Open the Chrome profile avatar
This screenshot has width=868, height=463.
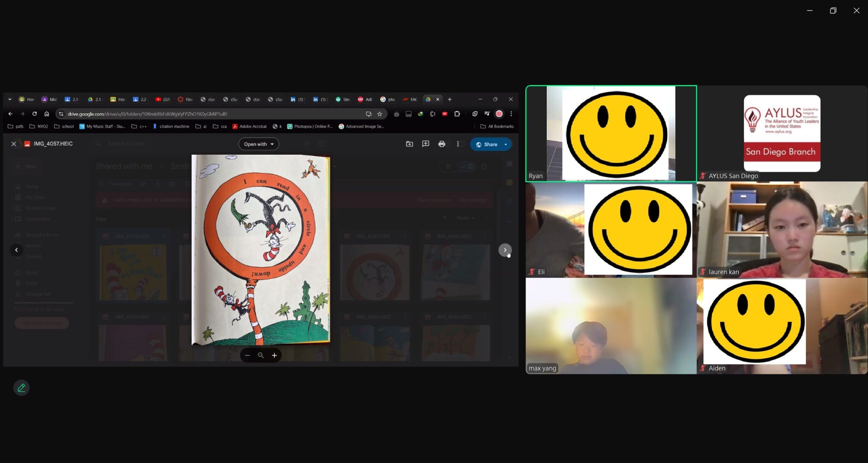[x=499, y=114]
